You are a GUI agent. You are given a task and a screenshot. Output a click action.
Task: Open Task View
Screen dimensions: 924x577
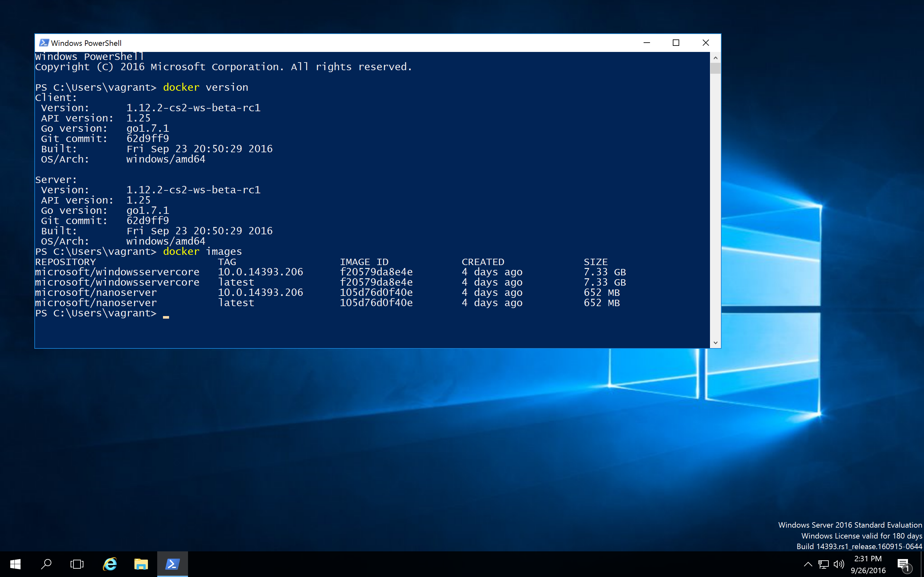pos(77,564)
